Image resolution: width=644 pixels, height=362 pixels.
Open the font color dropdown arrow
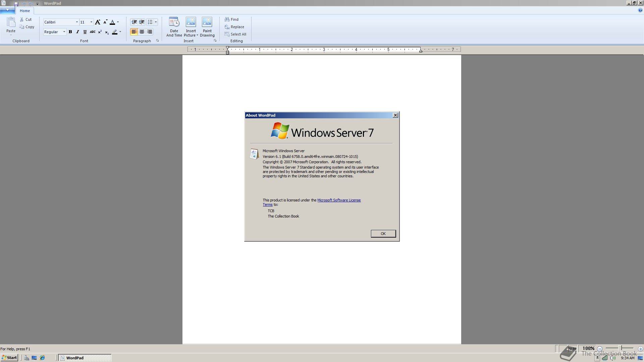pos(118,22)
